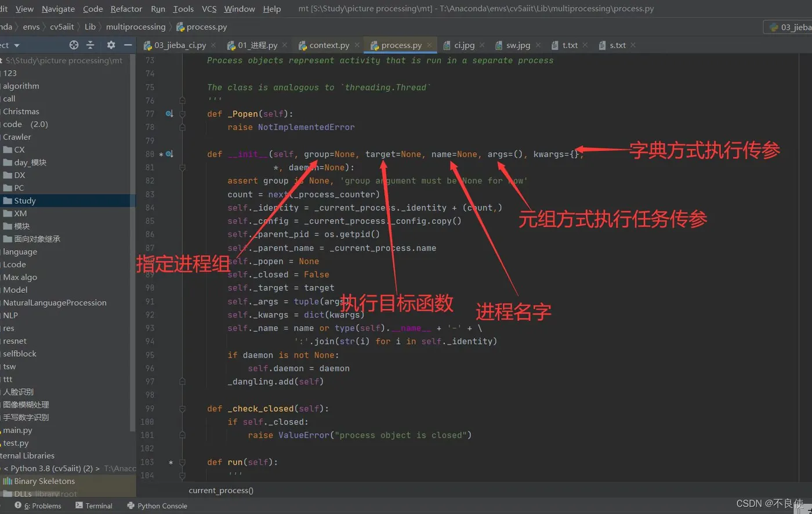
Task: Click the envs breadcrumb in navigation bar
Action: point(31,27)
